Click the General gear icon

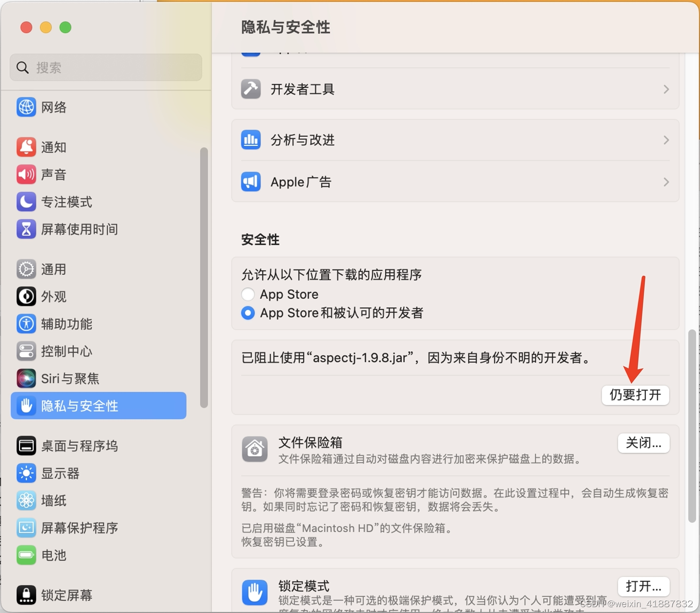click(x=26, y=269)
